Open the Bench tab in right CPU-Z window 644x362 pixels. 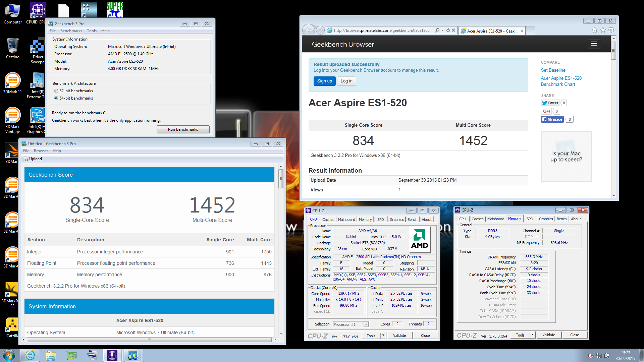(561, 219)
